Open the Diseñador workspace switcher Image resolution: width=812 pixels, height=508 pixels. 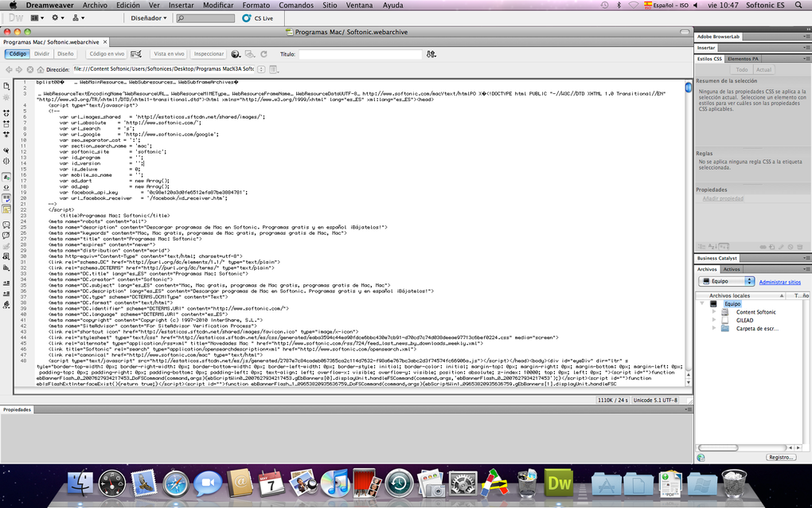click(149, 18)
